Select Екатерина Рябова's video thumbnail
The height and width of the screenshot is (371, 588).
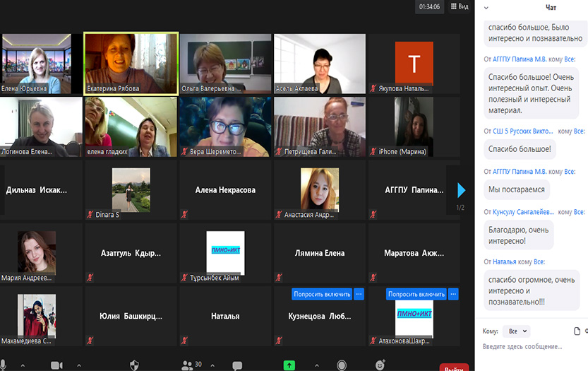click(131, 63)
